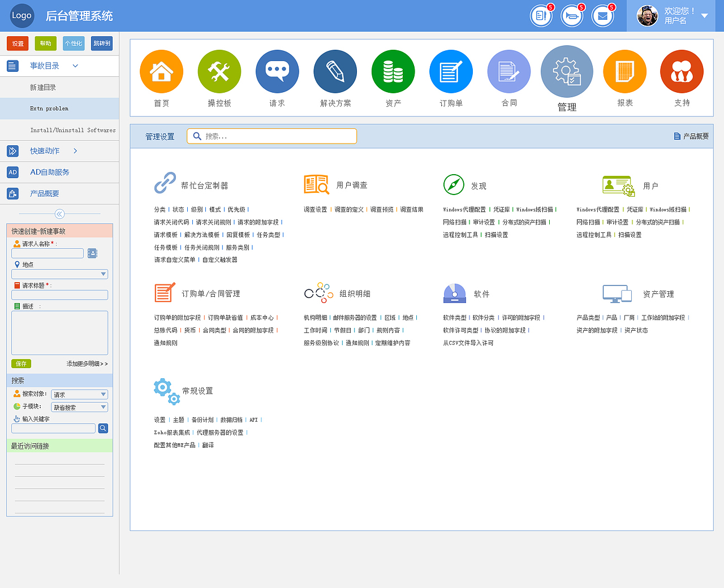Collapse the sidebar with the double-arrow icon
724x588 pixels.
coord(59,214)
